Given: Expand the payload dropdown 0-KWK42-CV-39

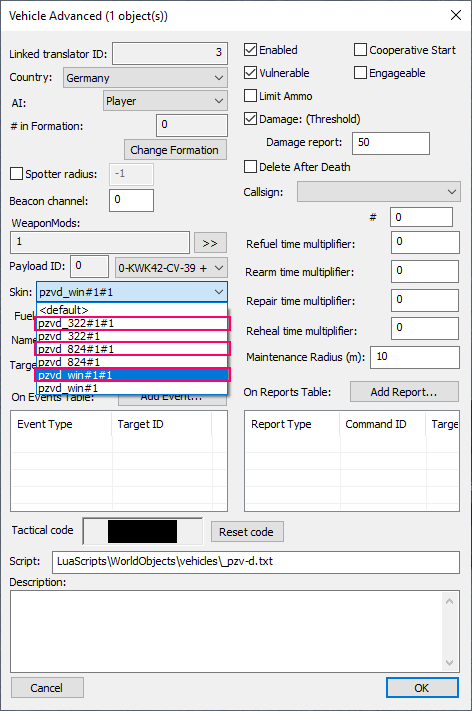Looking at the screenshot, I should click(171, 268).
